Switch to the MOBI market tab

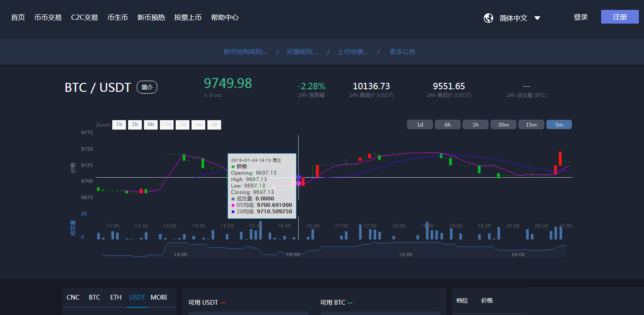tap(159, 297)
